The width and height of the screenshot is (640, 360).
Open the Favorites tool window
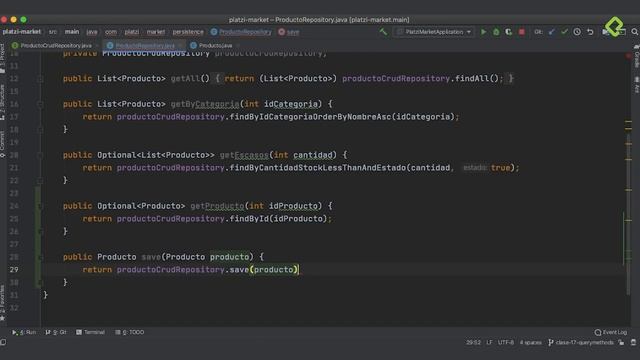pyautogui.click(x=2, y=303)
